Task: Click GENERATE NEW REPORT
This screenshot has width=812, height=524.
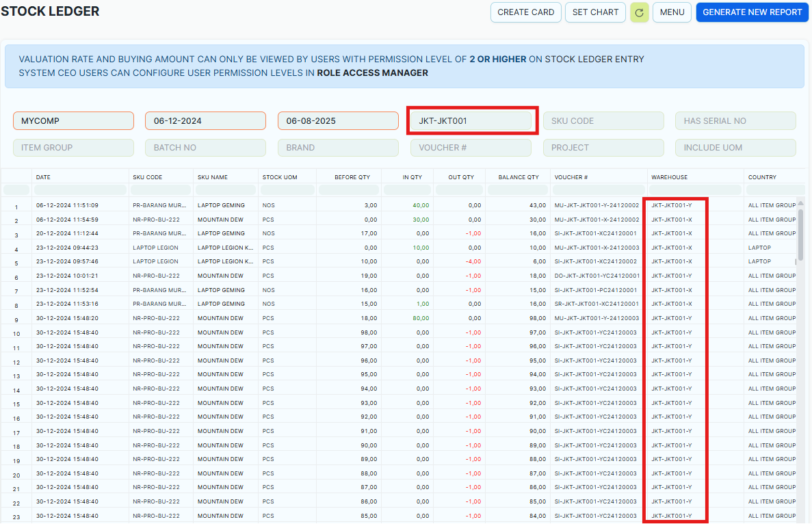Action: (752, 12)
